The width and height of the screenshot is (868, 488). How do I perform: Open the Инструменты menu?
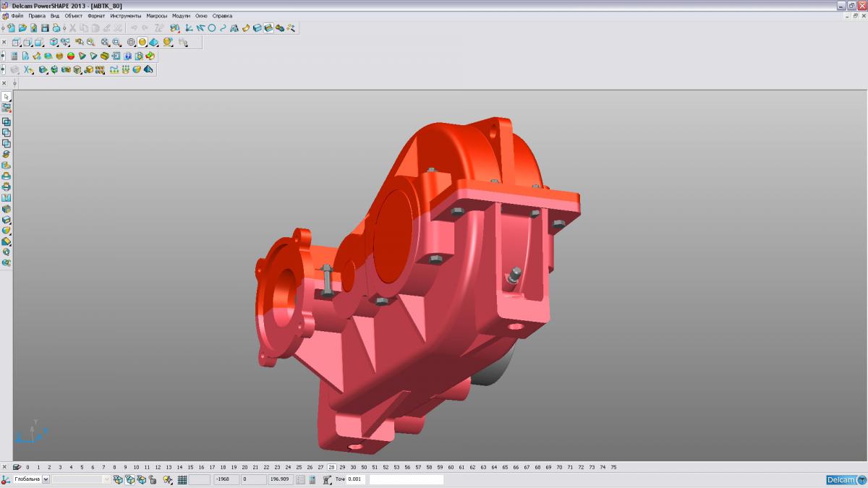click(x=126, y=15)
